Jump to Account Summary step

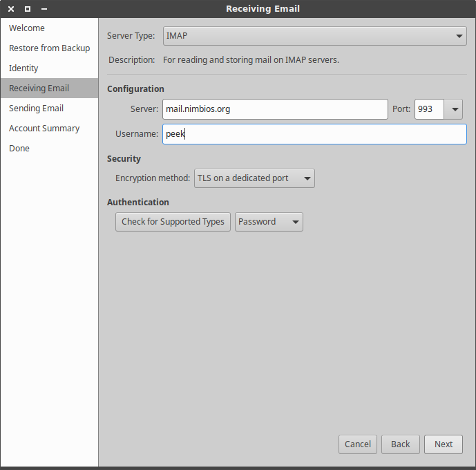click(x=44, y=129)
